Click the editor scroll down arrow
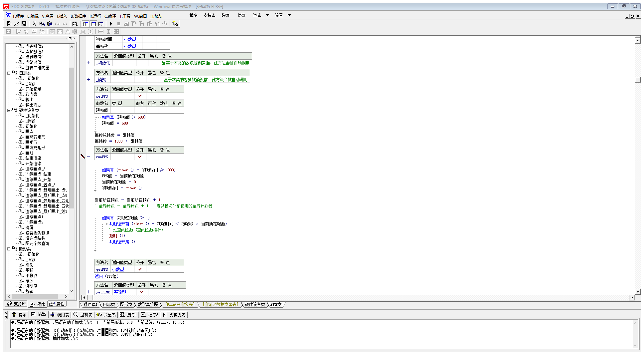Viewport: 644px width, 355px height. (638, 292)
